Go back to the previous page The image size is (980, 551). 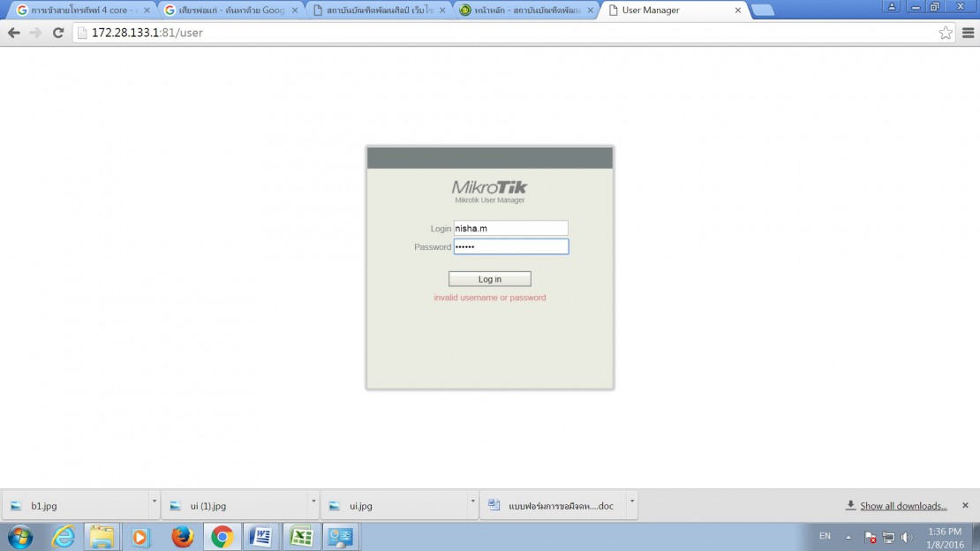point(14,34)
